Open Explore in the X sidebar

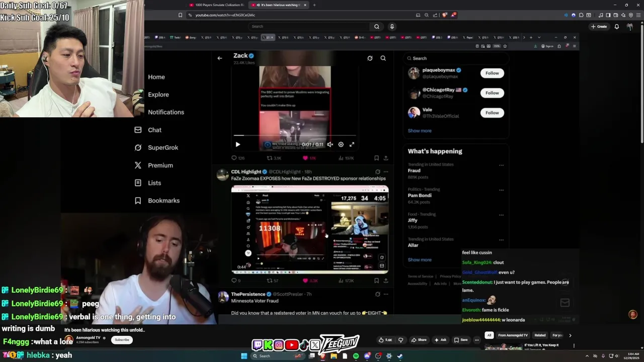coord(158,95)
